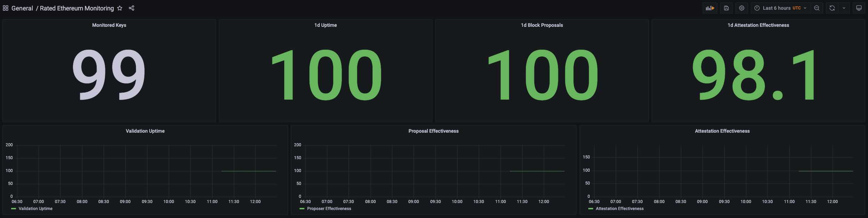Click the 100 value in 1d Uptime
This screenshot has height=218, width=868.
point(326,75)
